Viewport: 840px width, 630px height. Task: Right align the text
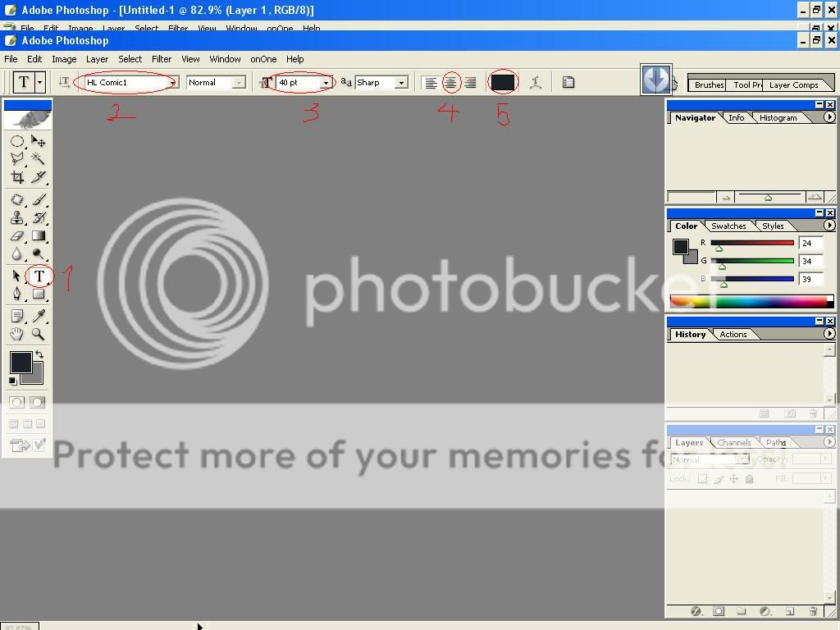pos(470,83)
